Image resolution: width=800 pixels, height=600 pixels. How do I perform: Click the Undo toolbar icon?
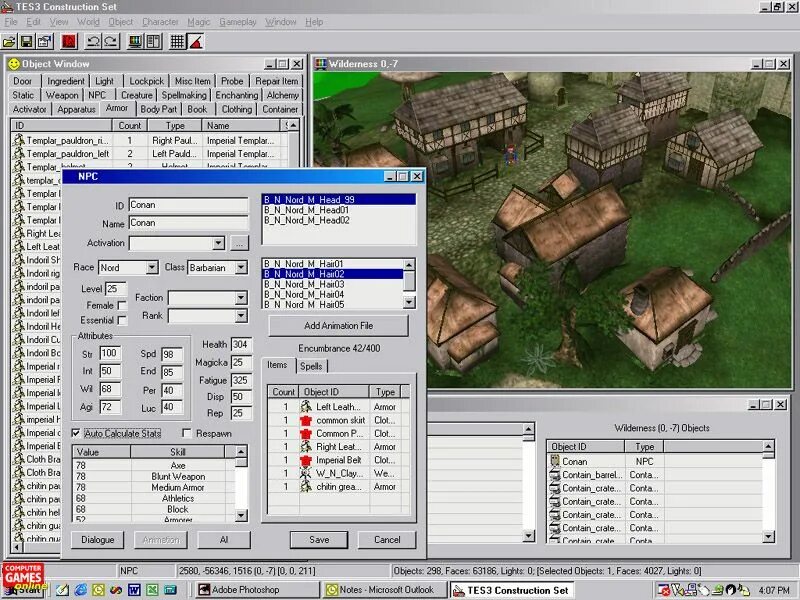point(93,42)
